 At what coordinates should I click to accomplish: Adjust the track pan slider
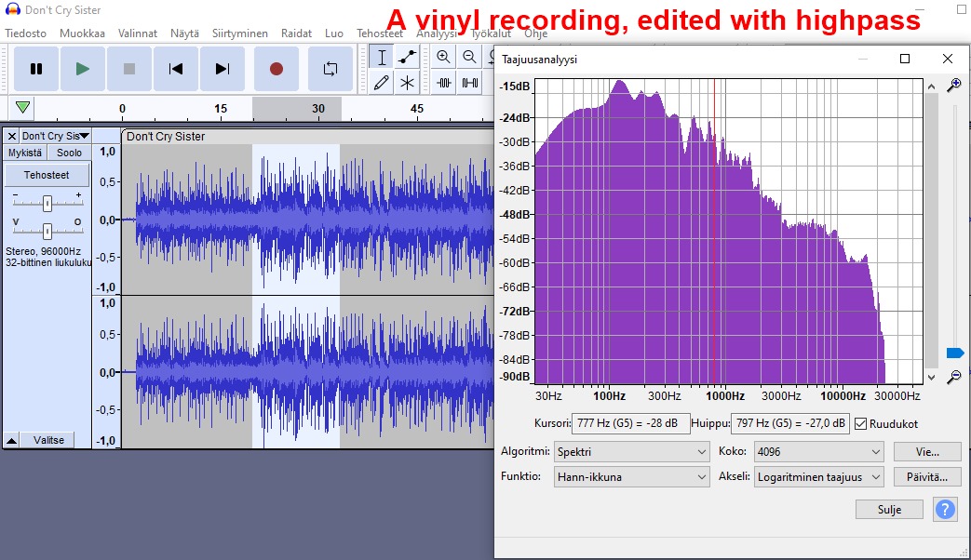pyautogui.click(x=47, y=231)
